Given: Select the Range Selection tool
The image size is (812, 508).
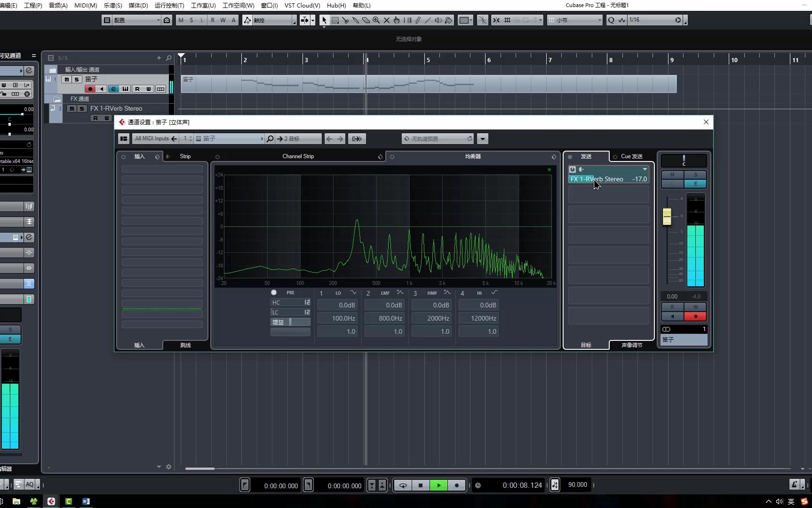Looking at the screenshot, I should (x=335, y=20).
